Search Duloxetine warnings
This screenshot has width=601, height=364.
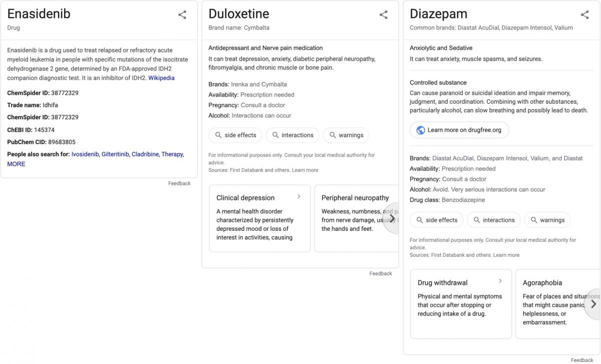pos(346,135)
